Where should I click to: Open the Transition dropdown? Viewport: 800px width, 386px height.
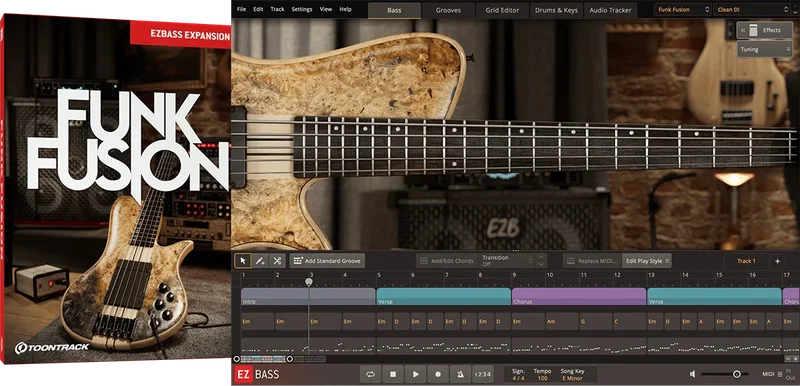click(x=508, y=261)
